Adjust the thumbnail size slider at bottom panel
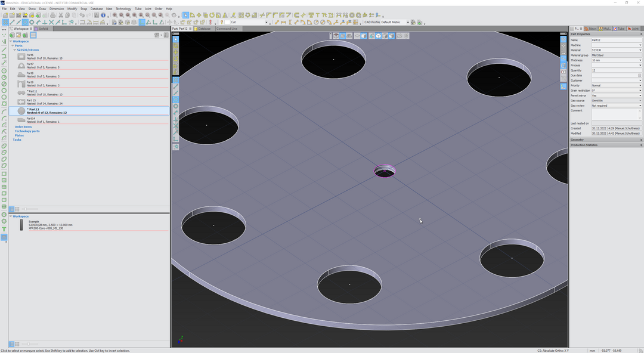The image size is (644, 353). coord(28,344)
